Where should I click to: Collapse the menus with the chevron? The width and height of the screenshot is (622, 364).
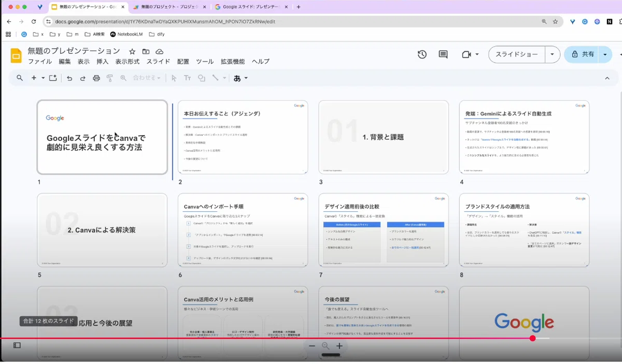(607, 78)
